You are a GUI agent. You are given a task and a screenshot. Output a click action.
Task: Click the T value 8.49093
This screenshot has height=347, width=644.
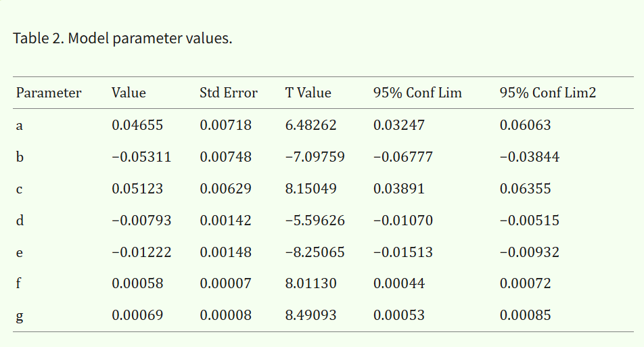click(311, 316)
